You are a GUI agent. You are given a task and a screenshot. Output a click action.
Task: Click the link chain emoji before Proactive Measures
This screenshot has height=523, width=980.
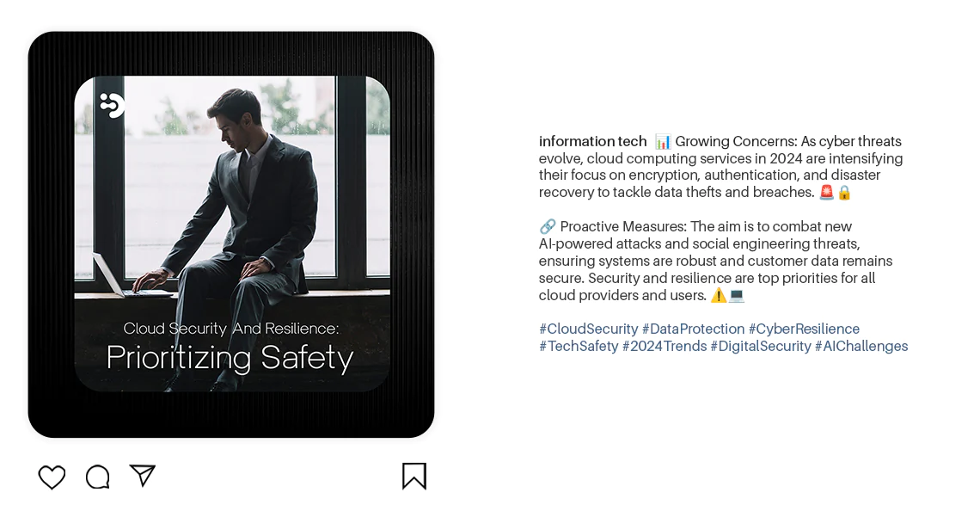[x=548, y=226]
